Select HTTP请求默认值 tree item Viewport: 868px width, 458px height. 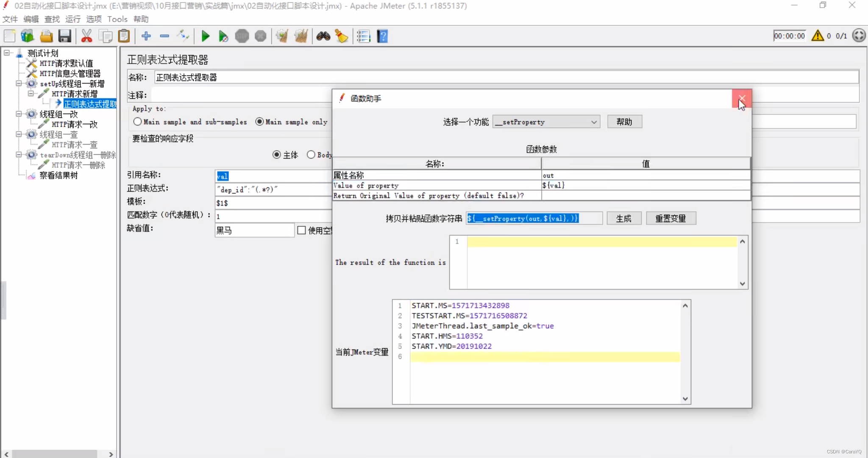(x=66, y=63)
